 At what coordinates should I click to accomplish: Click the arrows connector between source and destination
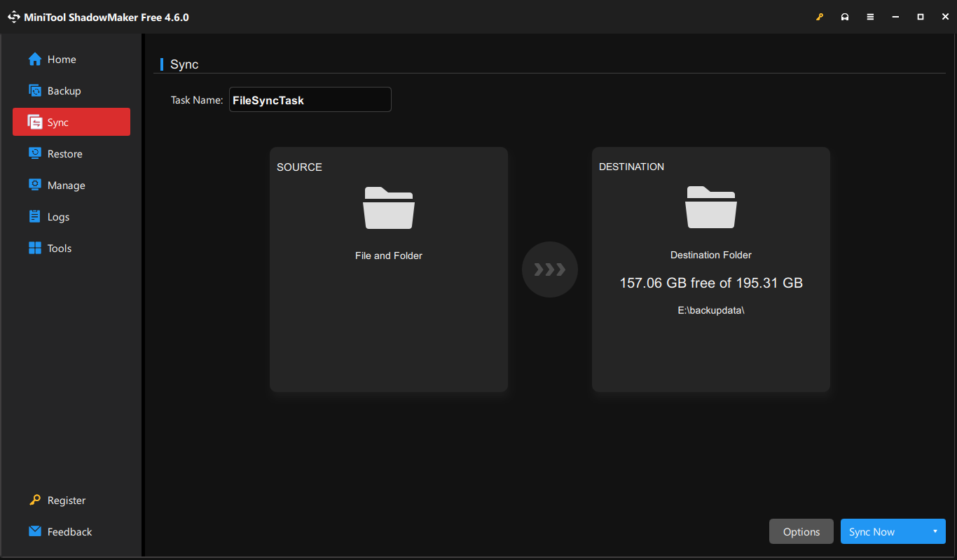(550, 269)
